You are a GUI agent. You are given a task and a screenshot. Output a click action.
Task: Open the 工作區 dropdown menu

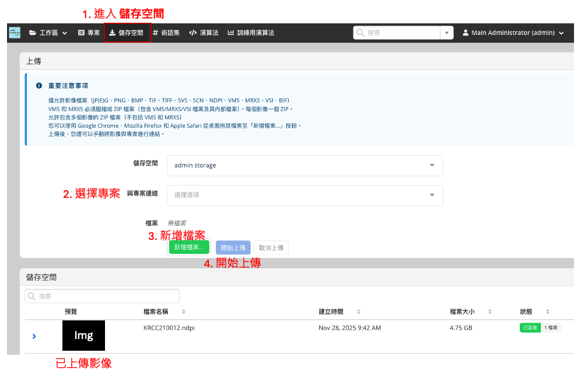(48, 33)
